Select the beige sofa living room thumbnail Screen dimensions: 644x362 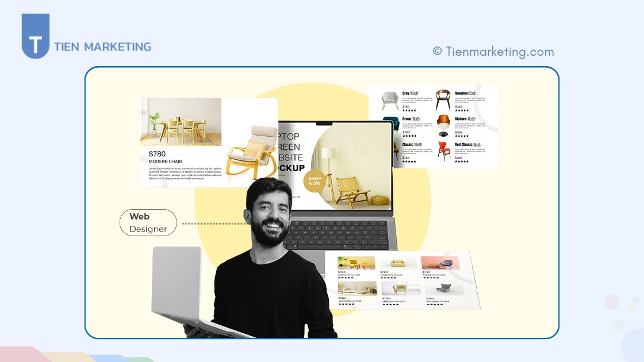[357, 288]
